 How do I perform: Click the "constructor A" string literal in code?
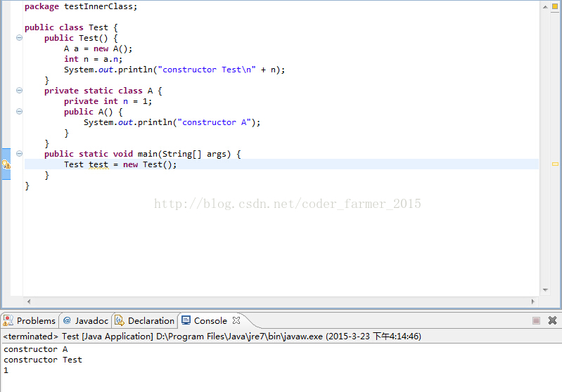pos(215,122)
